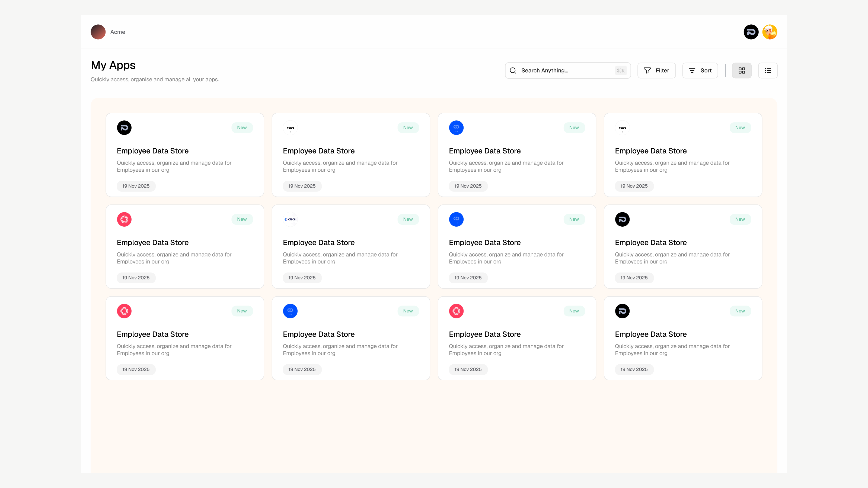Click the Acme workspace round logo

[x=98, y=32]
